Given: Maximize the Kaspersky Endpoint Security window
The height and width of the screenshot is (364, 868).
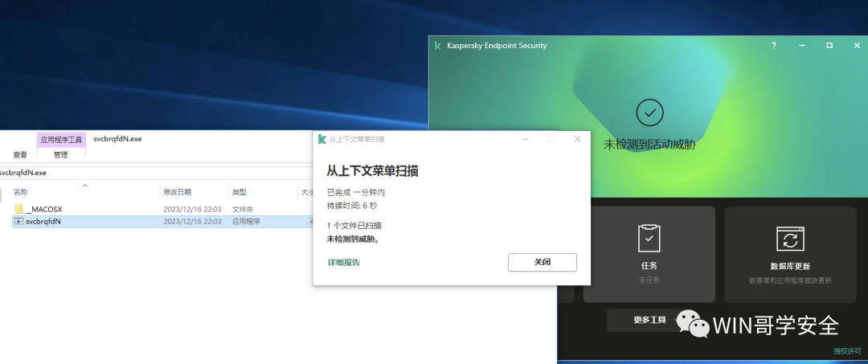Looking at the screenshot, I should pos(829,45).
